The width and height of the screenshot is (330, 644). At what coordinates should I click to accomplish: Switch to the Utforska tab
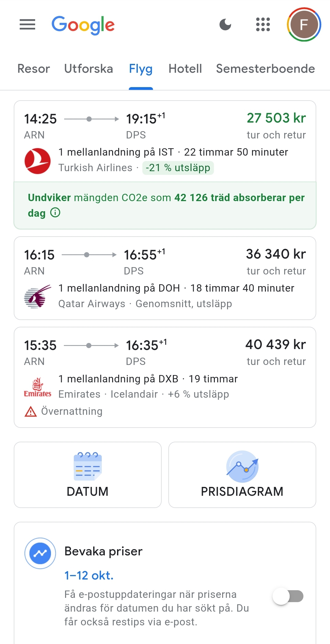point(89,69)
